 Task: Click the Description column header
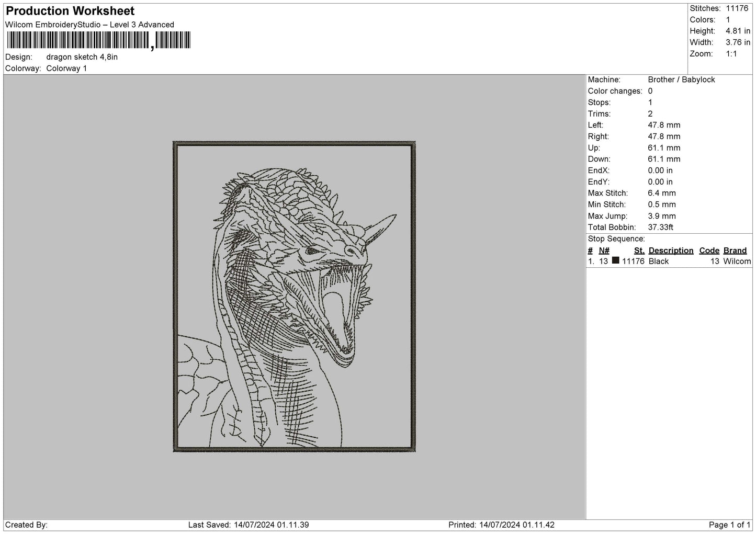(x=671, y=251)
